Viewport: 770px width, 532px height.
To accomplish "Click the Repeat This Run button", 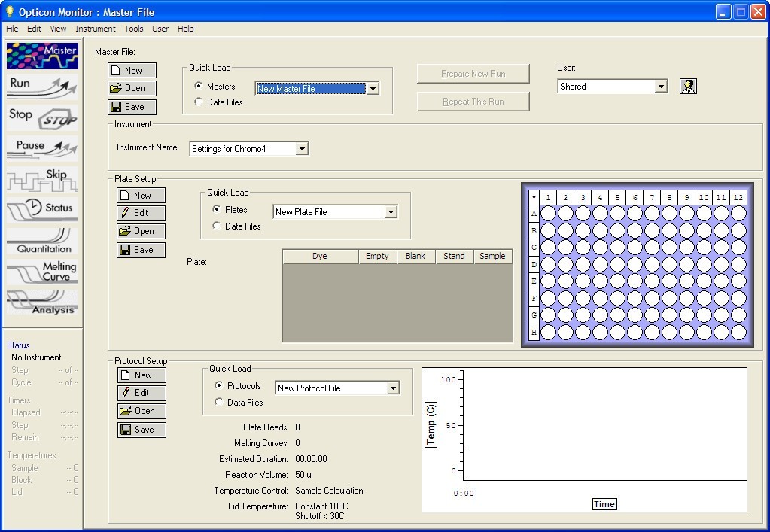I will click(x=473, y=102).
